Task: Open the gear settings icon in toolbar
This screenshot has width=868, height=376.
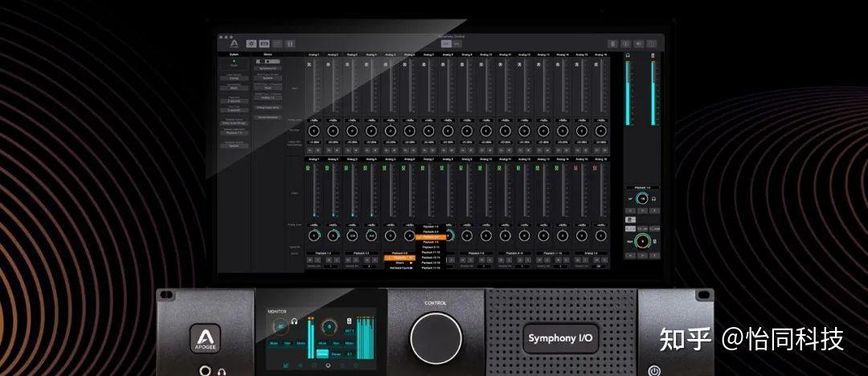Action: (x=252, y=43)
